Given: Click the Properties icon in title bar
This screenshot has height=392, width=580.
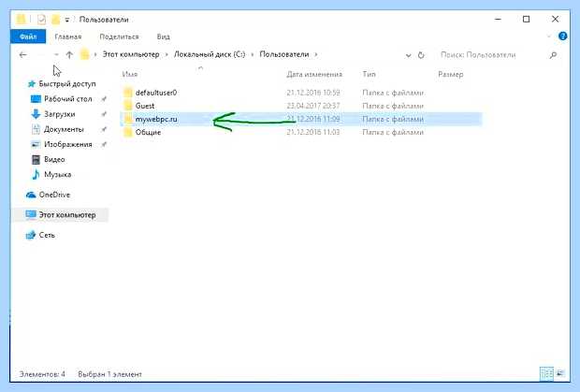Looking at the screenshot, I should (41, 20).
